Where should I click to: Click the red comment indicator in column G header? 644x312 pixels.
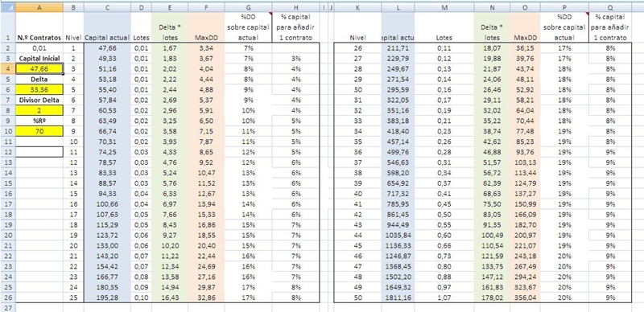tap(270, 14)
